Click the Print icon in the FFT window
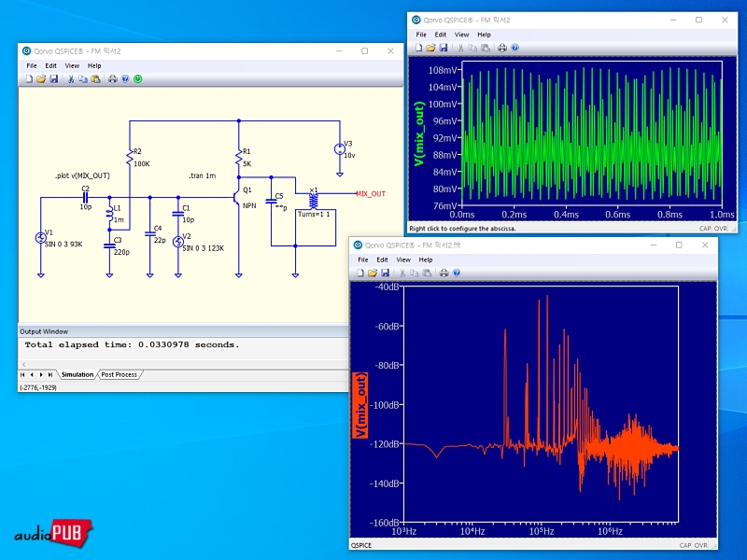Image resolution: width=747 pixels, height=560 pixels. (444, 273)
